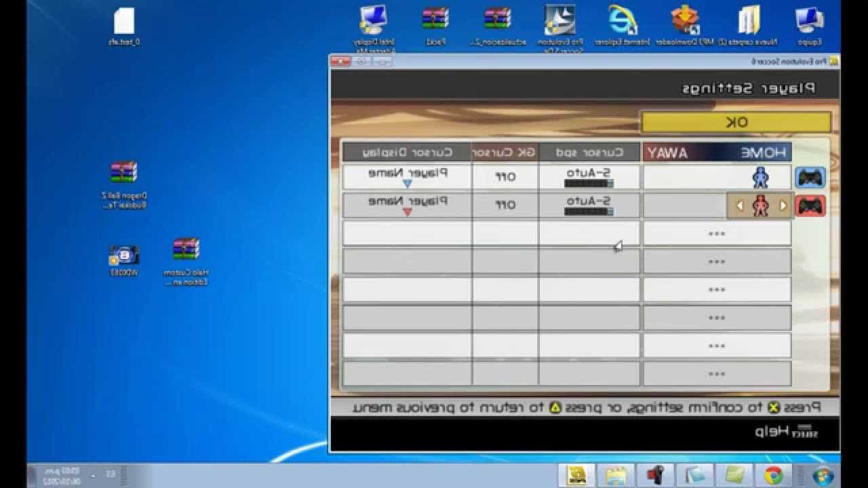Move the red player with the left arrow

(x=739, y=206)
